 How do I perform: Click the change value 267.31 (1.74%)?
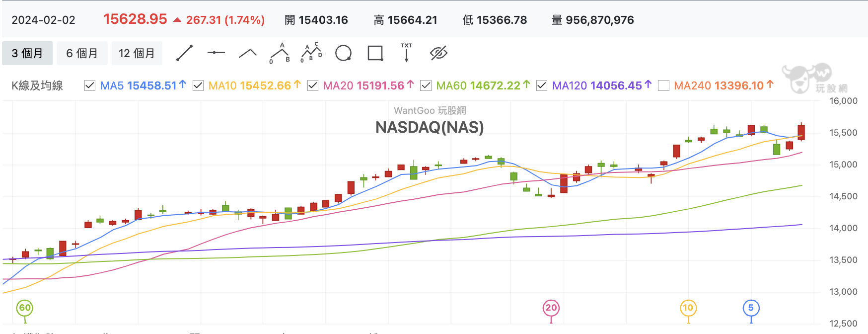coord(225,20)
